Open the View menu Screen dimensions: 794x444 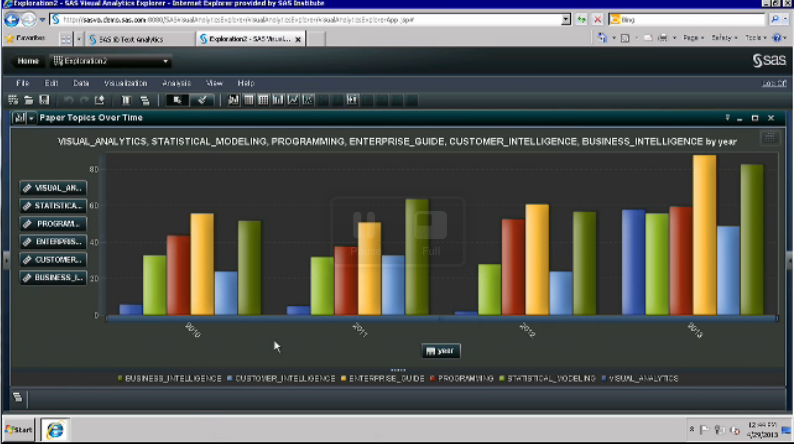(214, 83)
